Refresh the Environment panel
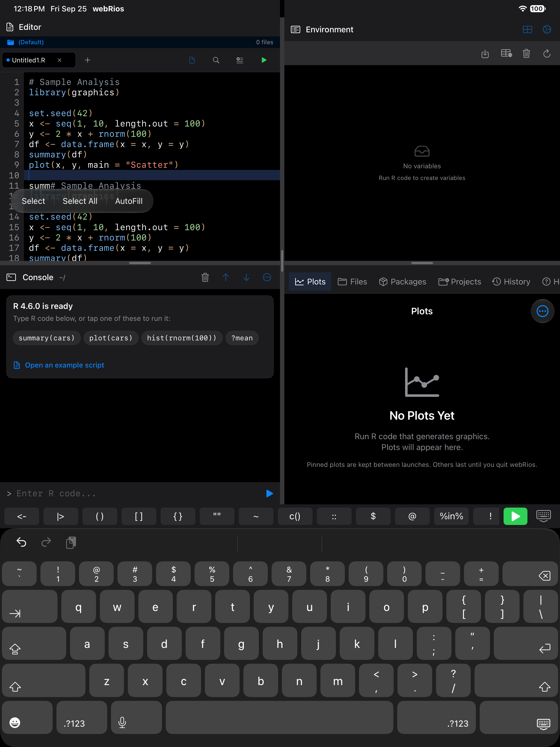The image size is (560, 747). pyautogui.click(x=547, y=54)
